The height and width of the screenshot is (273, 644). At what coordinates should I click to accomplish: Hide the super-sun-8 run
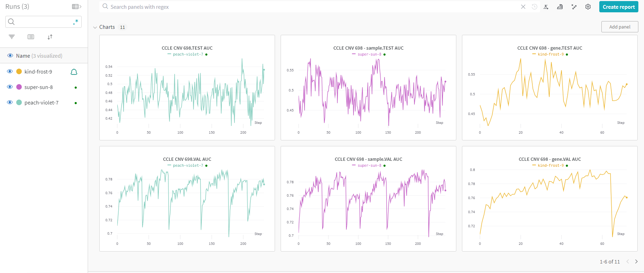(10, 87)
